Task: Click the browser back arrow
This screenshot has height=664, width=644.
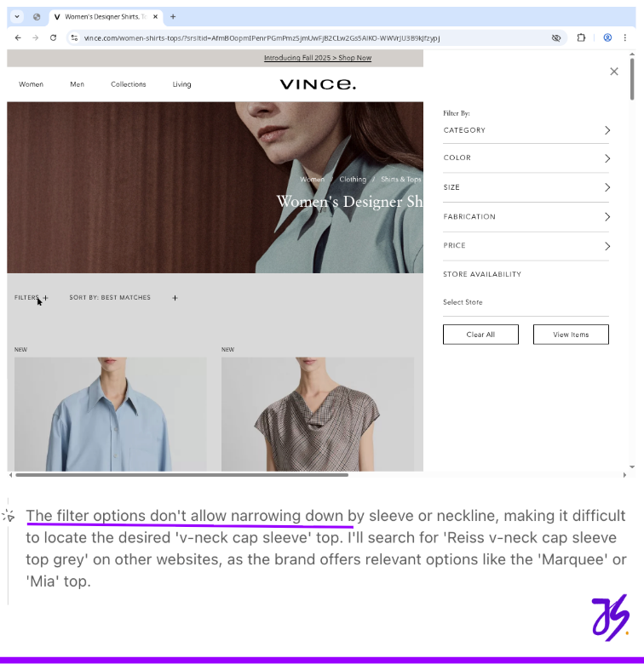Action: (x=18, y=38)
